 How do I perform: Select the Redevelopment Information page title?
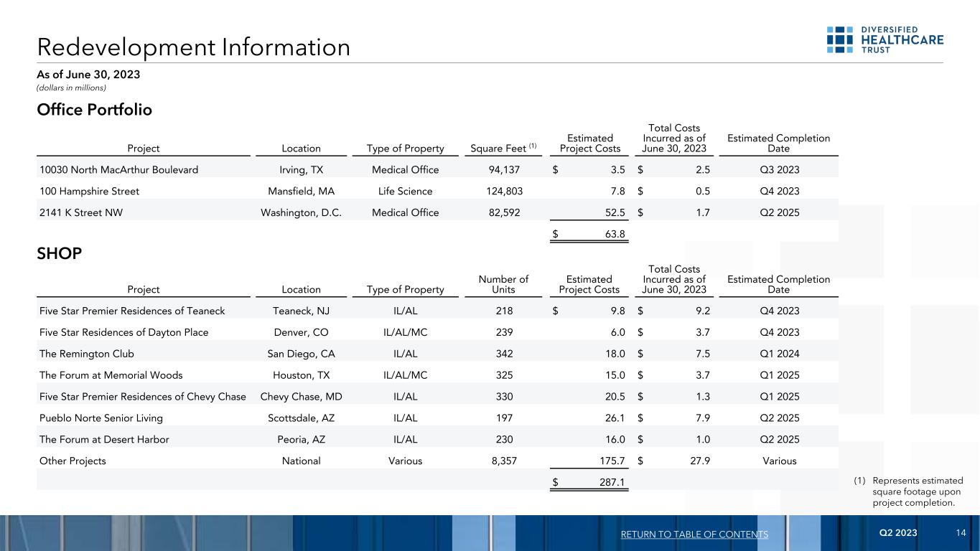pos(193,47)
